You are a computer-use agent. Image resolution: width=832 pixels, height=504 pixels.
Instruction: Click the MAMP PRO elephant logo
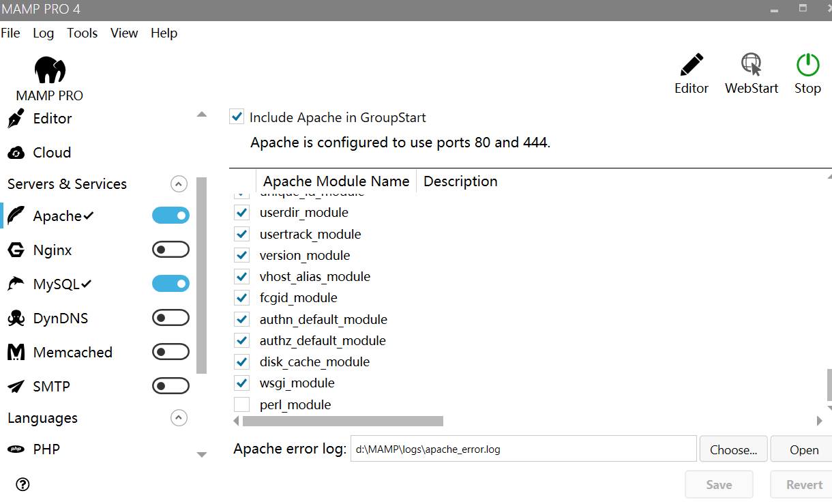50,70
